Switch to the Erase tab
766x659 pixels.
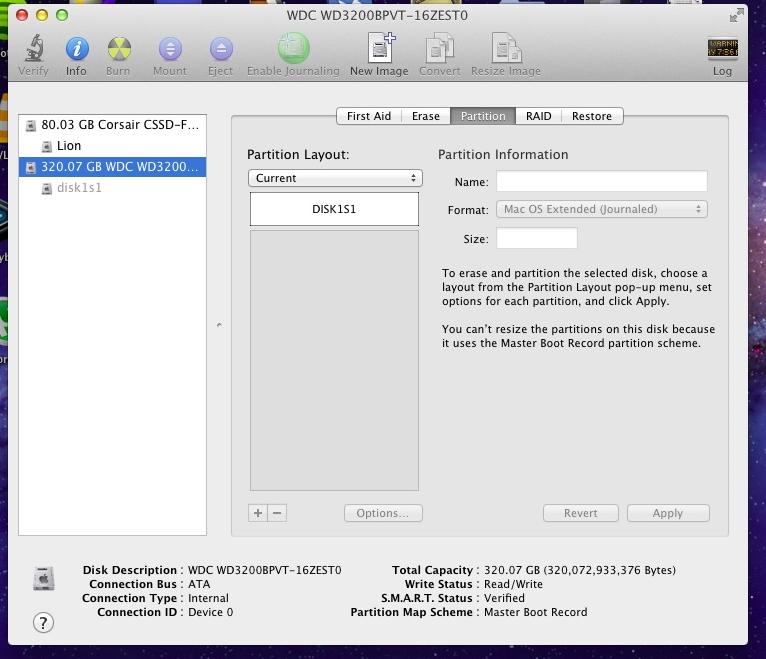click(426, 116)
